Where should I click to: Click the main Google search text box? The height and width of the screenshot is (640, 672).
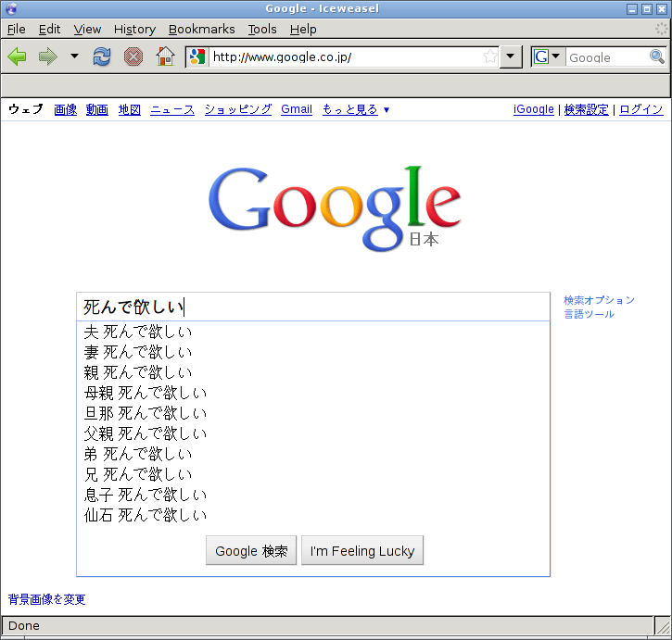pyautogui.click(x=313, y=307)
